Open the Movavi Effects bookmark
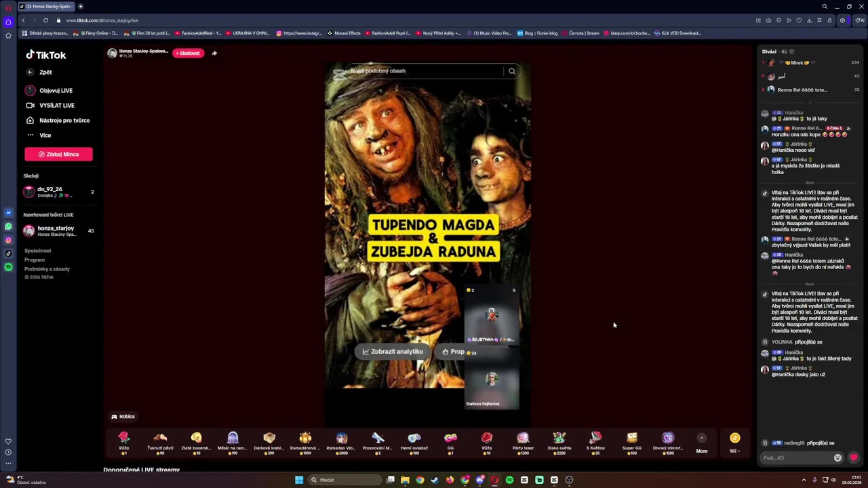The image size is (868, 488). click(344, 33)
